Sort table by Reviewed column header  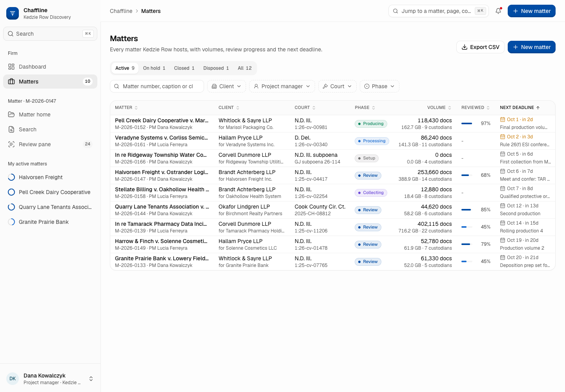pyautogui.click(x=476, y=107)
